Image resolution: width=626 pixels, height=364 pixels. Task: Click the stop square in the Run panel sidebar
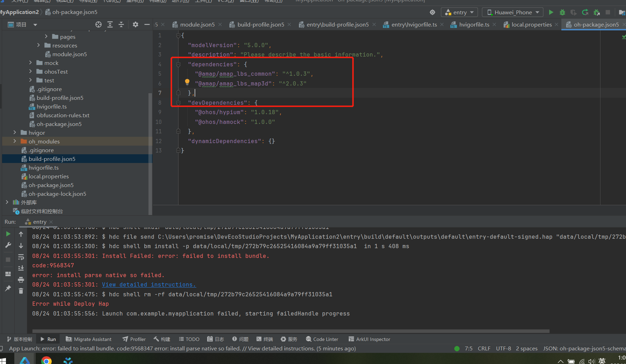(x=8, y=260)
